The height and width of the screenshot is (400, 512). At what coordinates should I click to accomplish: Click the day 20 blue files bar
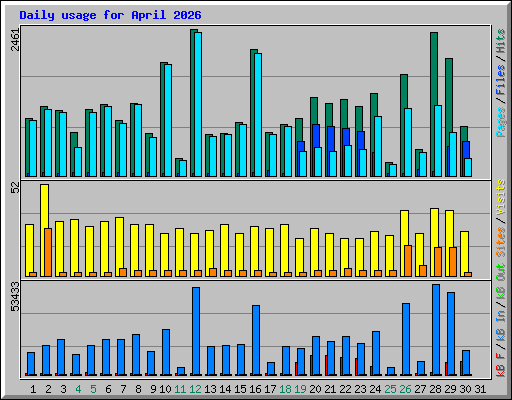(x=316, y=136)
